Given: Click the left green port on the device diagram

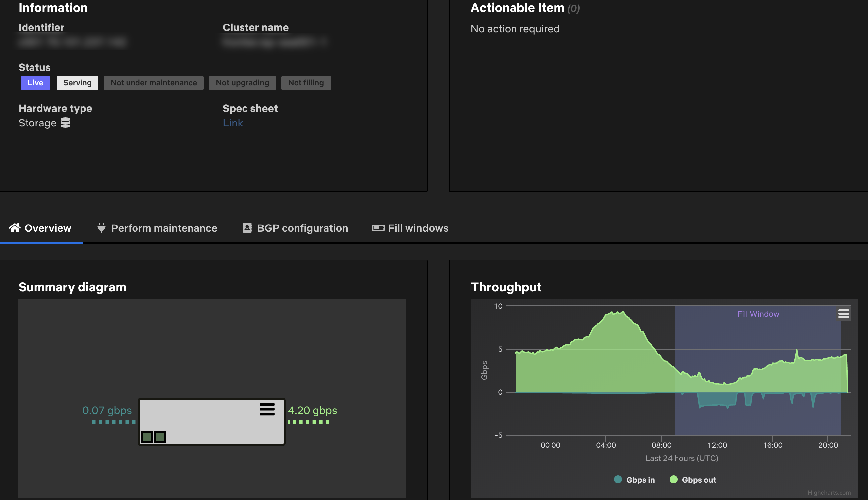Looking at the screenshot, I should coord(147,436).
